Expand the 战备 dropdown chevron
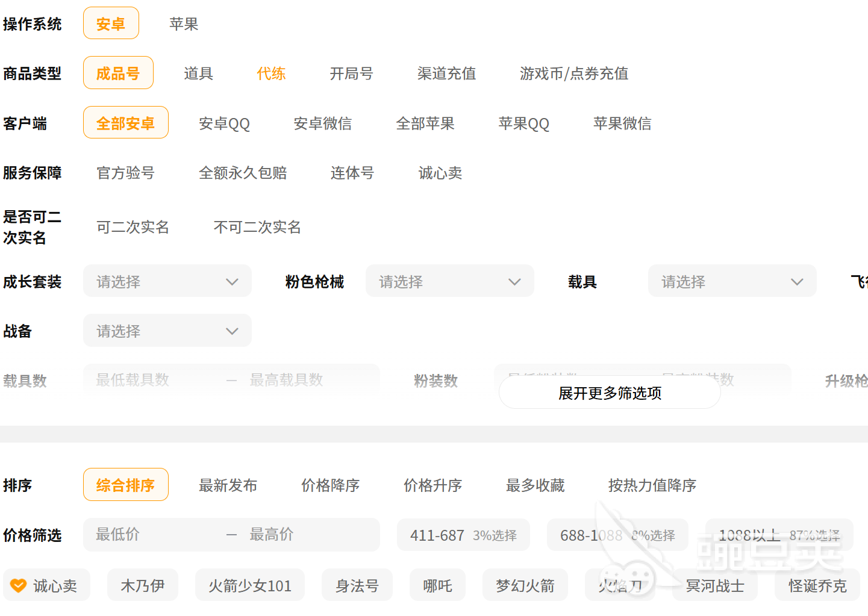 (x=232, y=331)
